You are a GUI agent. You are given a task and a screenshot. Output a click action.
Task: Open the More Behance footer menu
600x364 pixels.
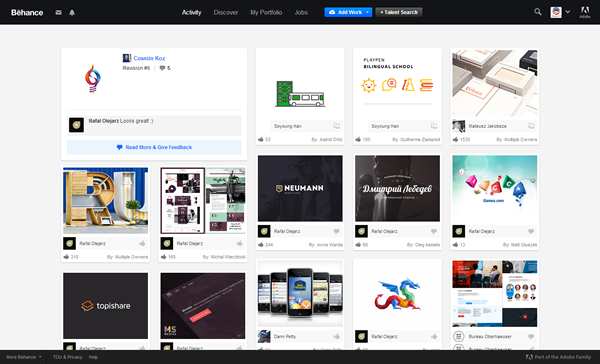(x=24, y=357)
